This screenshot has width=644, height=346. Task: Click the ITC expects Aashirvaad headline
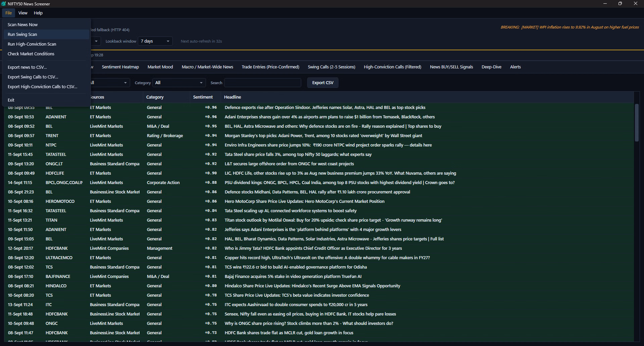[296, 305]
